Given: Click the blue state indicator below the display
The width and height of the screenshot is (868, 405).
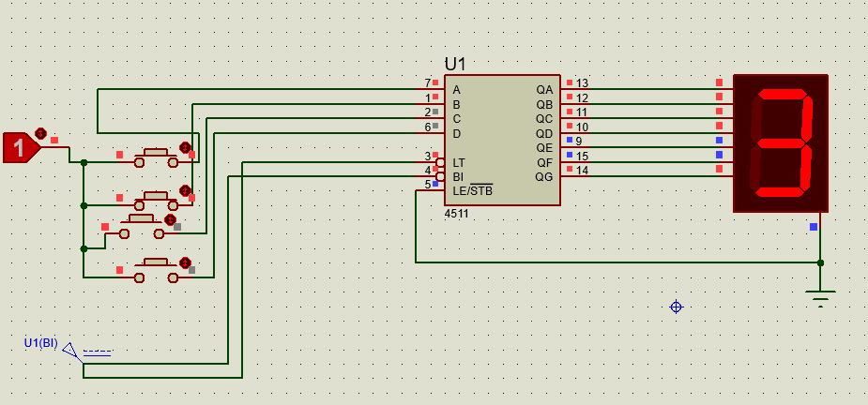Looking at the screenshot, I should (814, 227).
